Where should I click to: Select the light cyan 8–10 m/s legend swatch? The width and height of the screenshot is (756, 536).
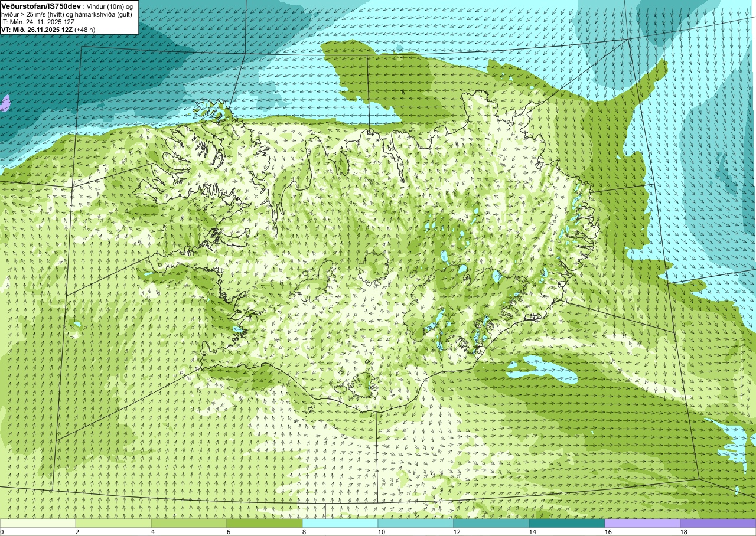(x=340, y=523)
